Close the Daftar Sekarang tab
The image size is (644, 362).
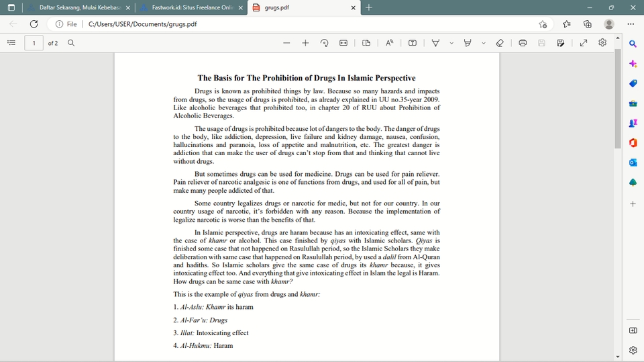tap(127, 8)
